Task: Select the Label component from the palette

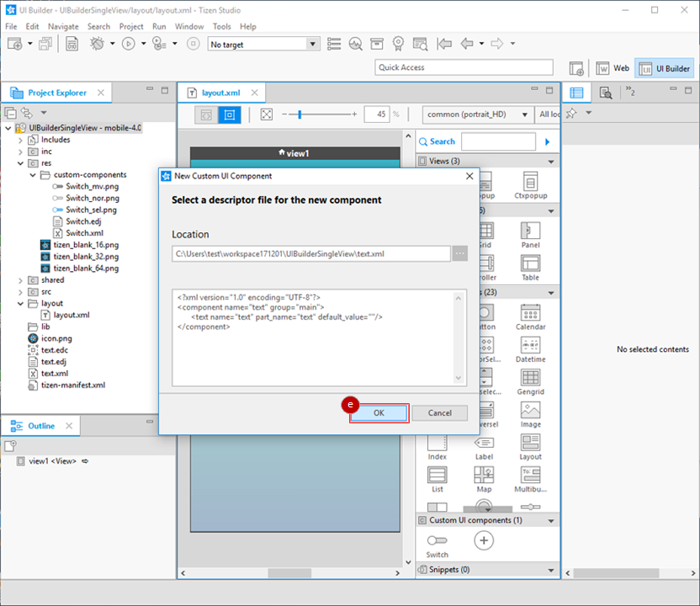Action: pos(484,445)
